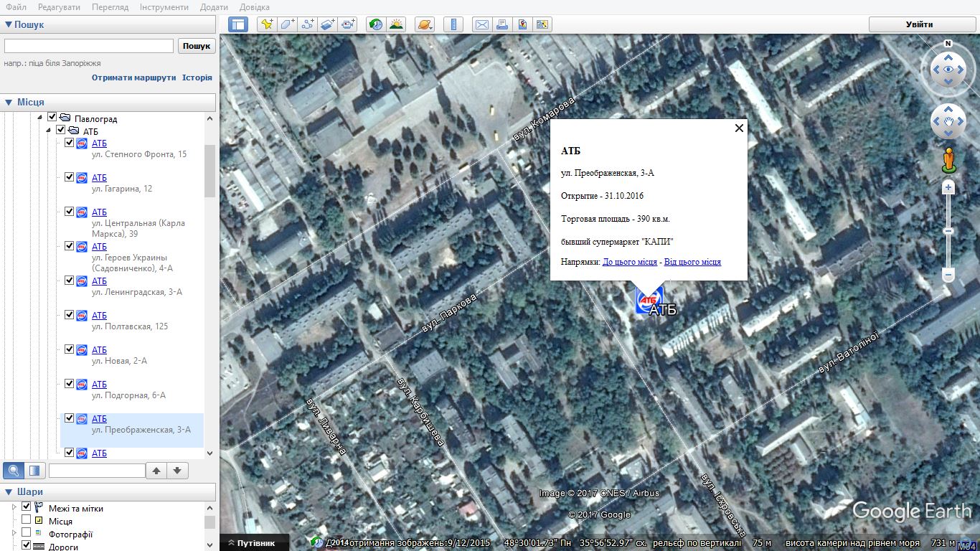Click the zoom slider handle
Screen dimensions: 980x551
pyautogui.click(x=948, y=231)
